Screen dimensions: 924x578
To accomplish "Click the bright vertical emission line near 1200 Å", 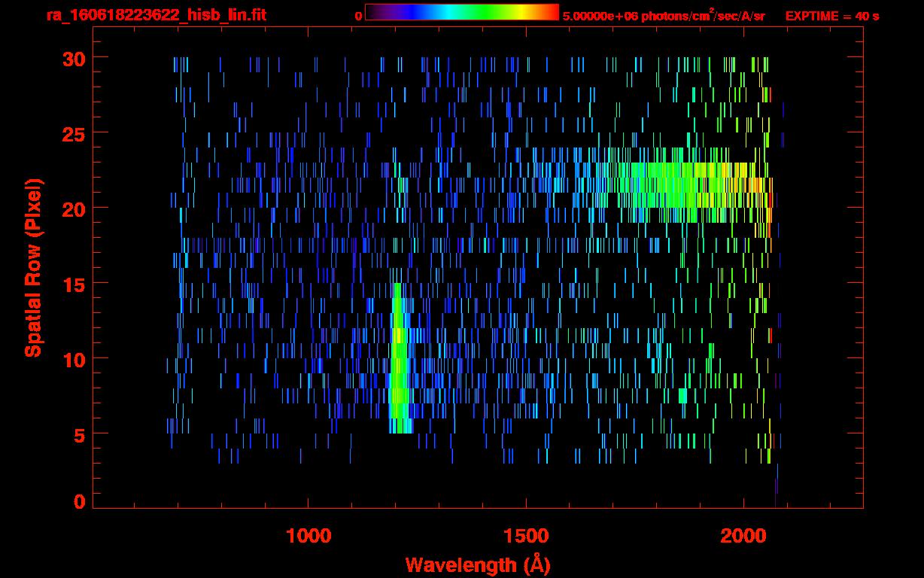I will [x=399, y=361].
